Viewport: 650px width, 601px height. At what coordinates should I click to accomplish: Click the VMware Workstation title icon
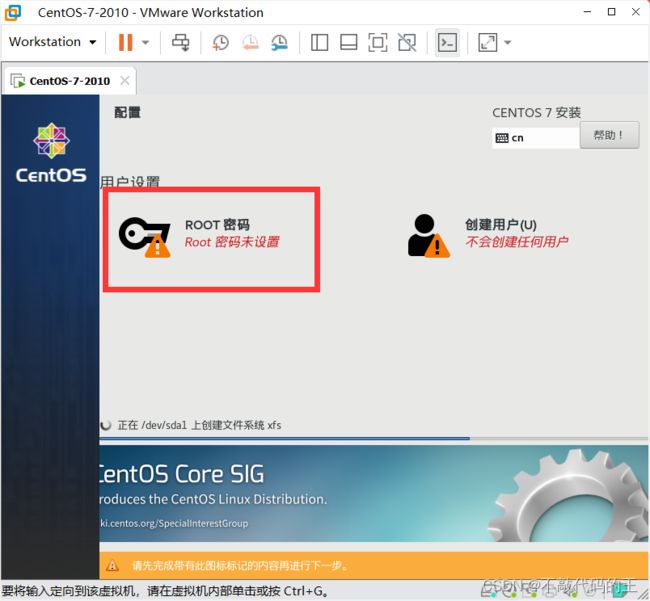(13, 12)
